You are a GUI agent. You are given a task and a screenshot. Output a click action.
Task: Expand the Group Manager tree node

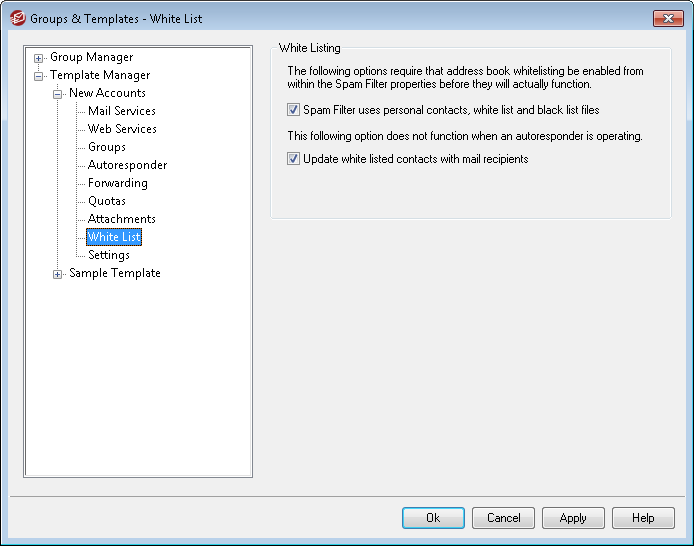tap(39, 58)
